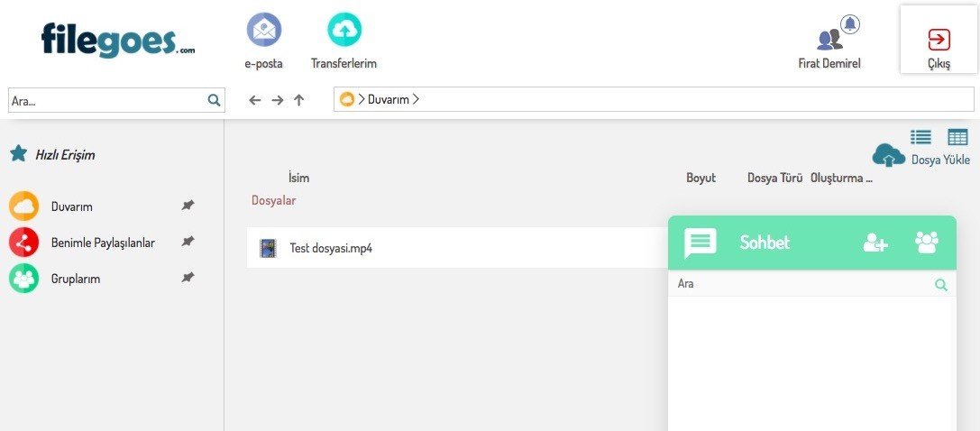
Task: Switch to list view layout
Action: (920, 137)
